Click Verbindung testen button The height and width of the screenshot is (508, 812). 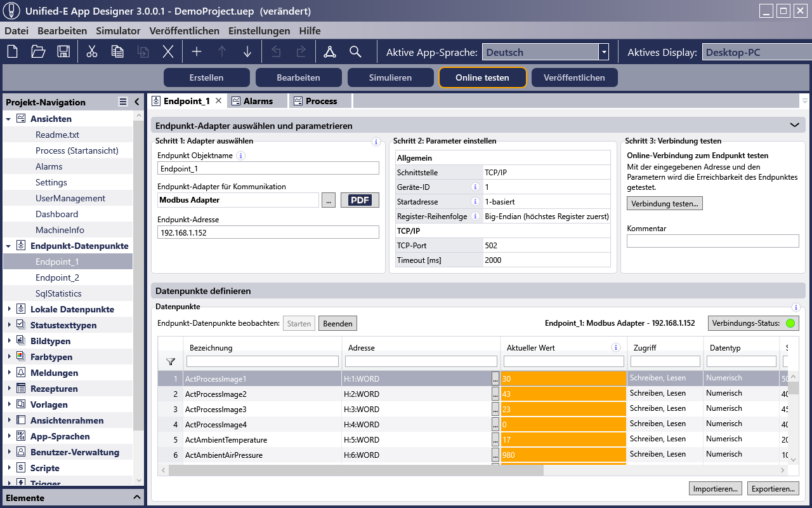coord(665,203)
